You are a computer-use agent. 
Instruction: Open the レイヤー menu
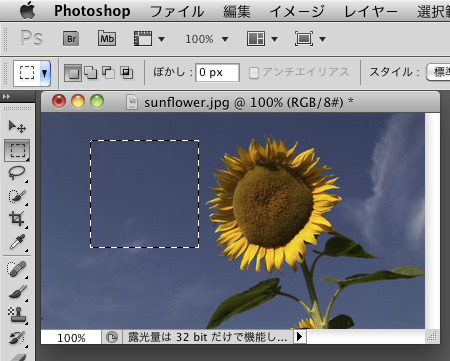(x=370, y=12)
